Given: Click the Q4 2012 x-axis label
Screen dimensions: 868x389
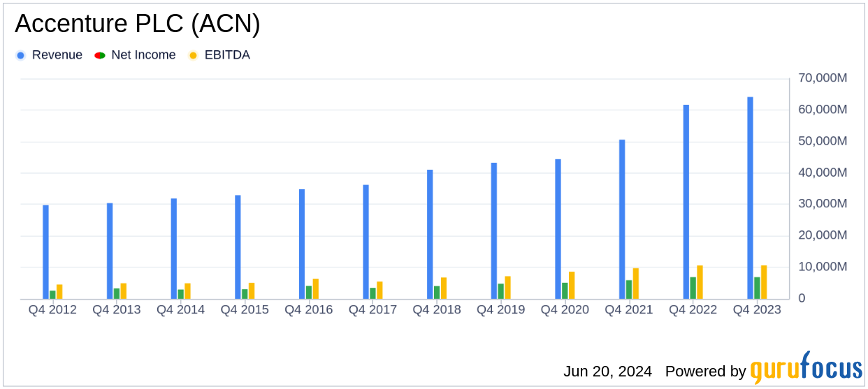Looking at the screenshot, I should click(x=52, y=309).
